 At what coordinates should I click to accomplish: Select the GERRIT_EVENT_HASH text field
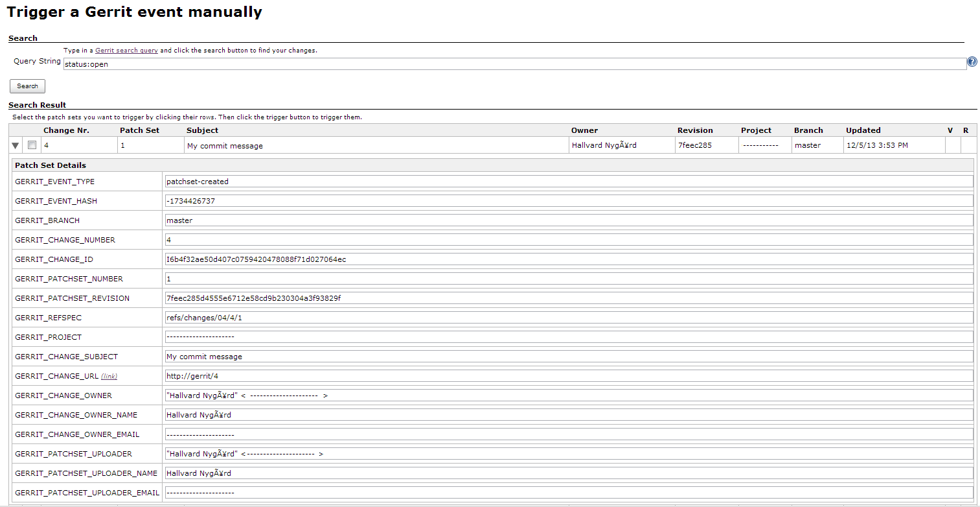coord(569,201)
